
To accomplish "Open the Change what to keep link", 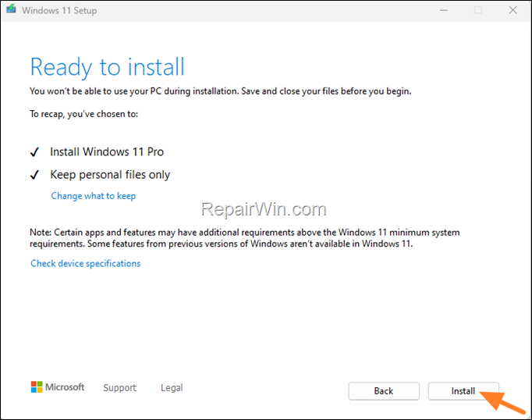I will (x=94, y=196).
